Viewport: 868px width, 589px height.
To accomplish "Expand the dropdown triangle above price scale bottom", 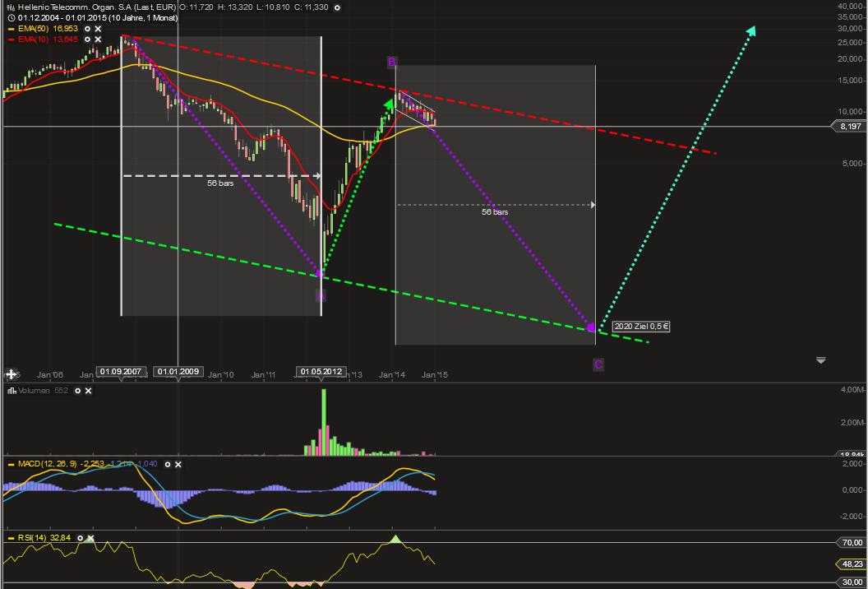I will [820, 360].
